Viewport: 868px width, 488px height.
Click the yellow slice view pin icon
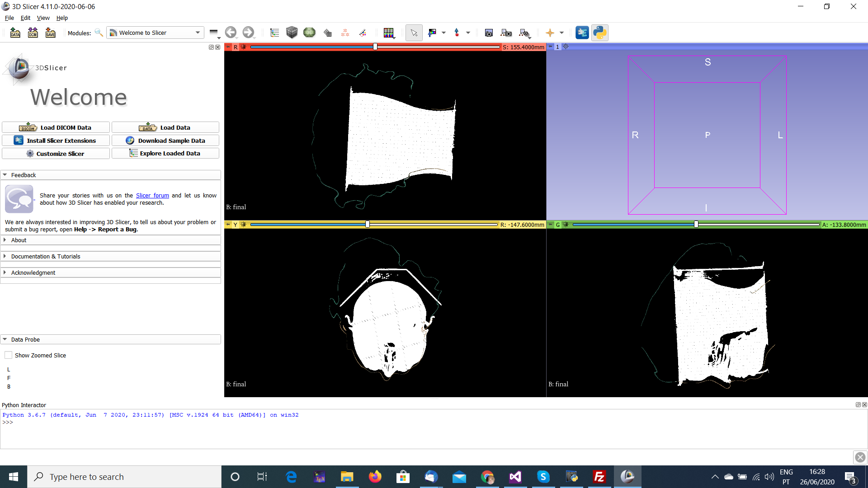click(228, 224)
